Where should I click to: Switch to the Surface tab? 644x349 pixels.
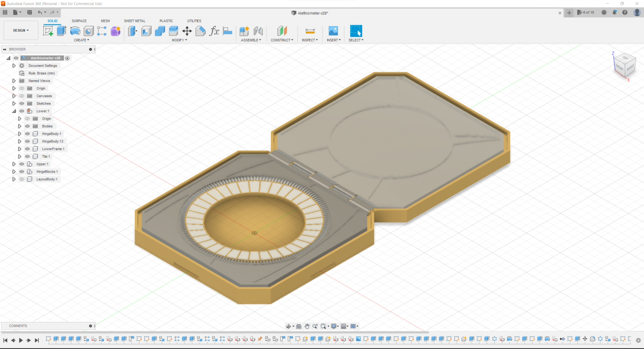tap(79, 21)
